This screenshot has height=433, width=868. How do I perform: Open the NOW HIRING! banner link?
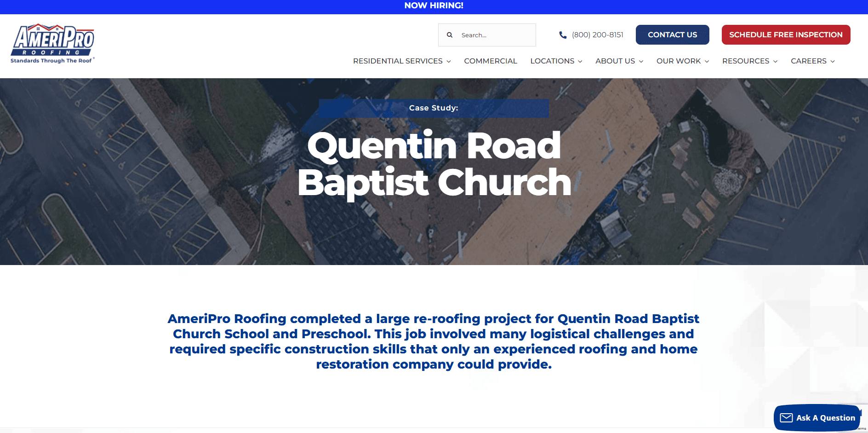click(434, 6)
